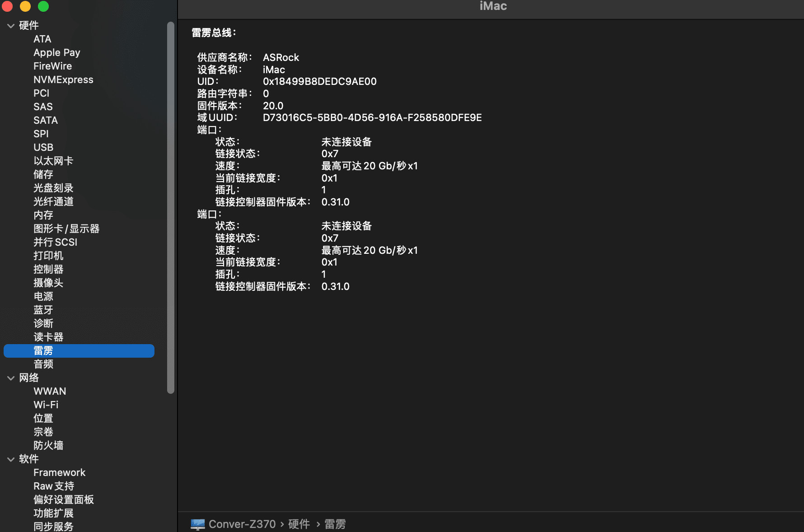Select 并行 SCSI in sidebar

click(56, 243)
